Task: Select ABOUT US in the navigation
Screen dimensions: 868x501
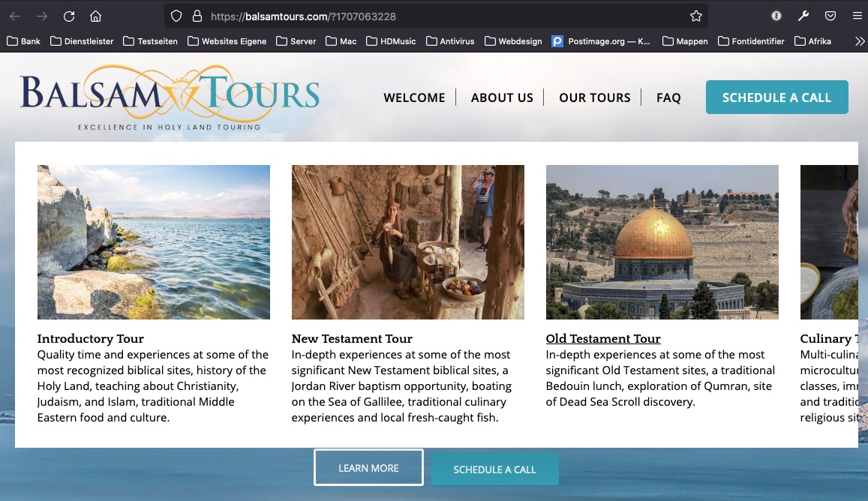Action: click(x=502, y=97)
